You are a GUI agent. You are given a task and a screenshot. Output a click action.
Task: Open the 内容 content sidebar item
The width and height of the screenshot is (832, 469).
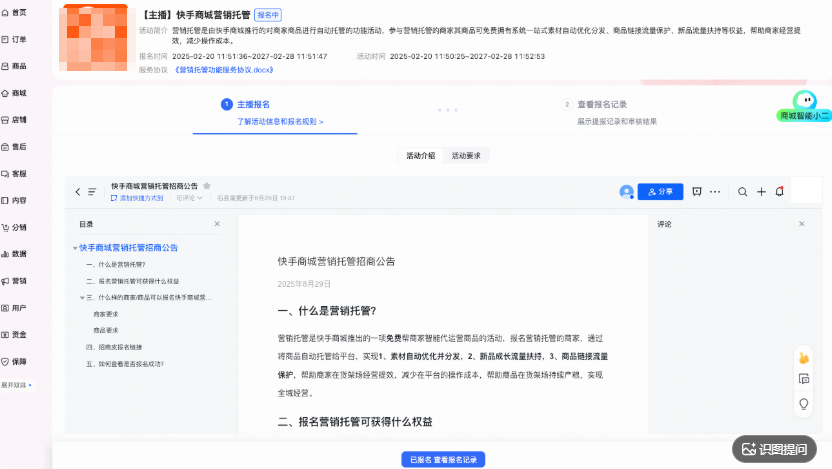(x=14, y=200)
